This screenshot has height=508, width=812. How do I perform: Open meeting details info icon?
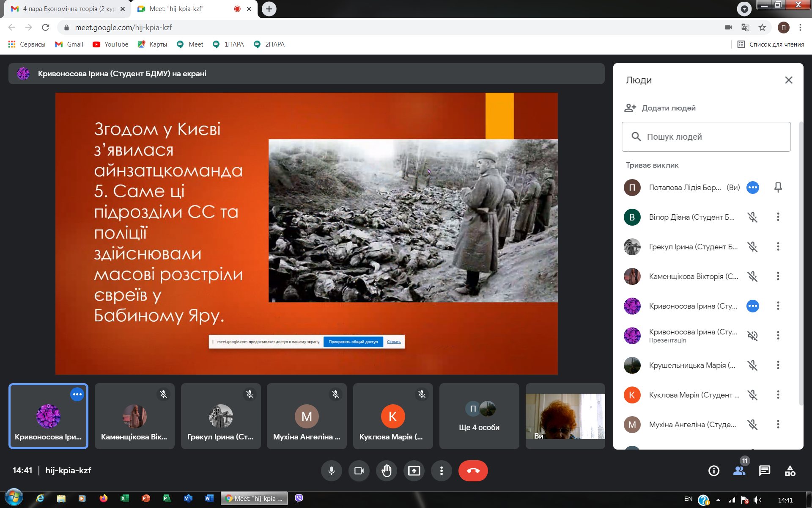pyautogui.click(x=713, y=471)
